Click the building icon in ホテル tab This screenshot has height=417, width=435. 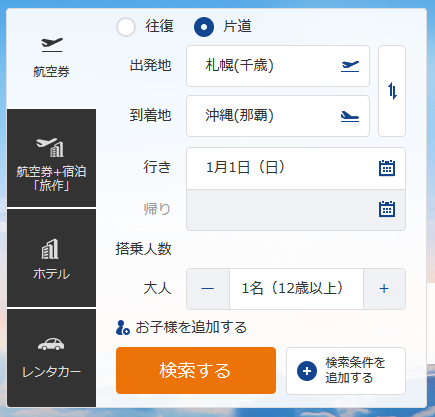click(50, 249)
